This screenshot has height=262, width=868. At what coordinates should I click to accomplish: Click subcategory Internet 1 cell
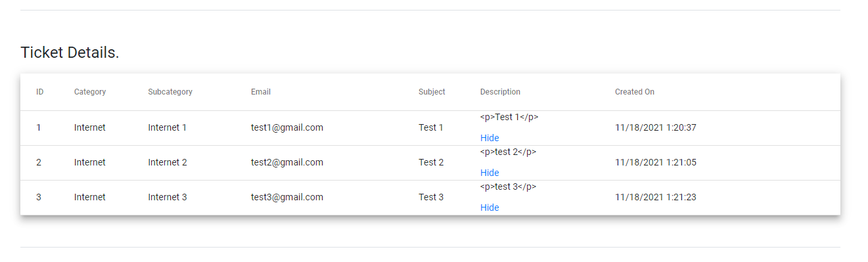(x=168, y=127)
